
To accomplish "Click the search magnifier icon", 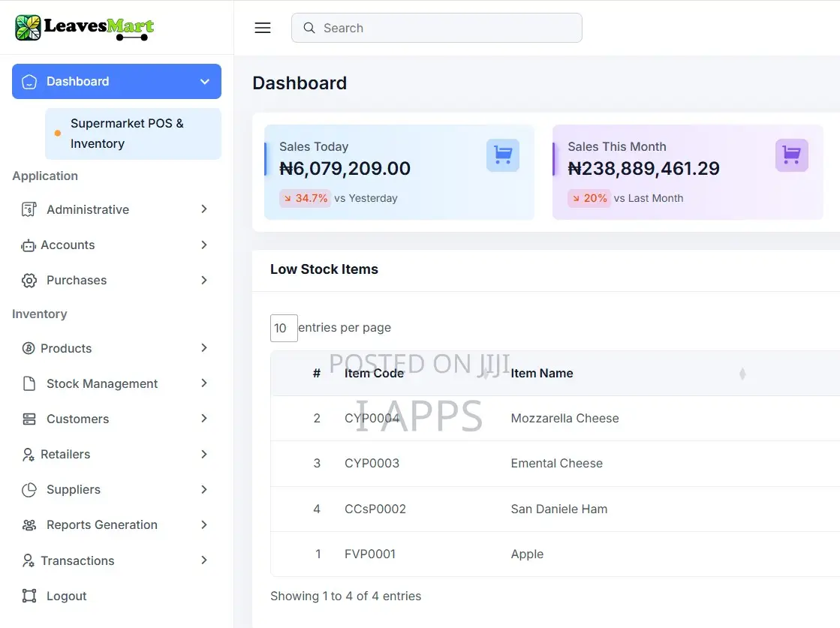I will coord(309,28).
